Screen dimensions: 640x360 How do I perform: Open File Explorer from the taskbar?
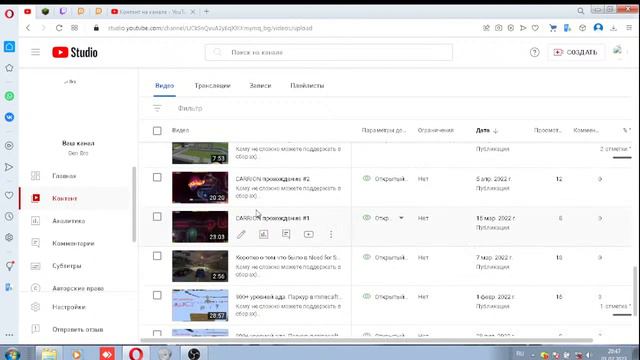tap(49, 353)
